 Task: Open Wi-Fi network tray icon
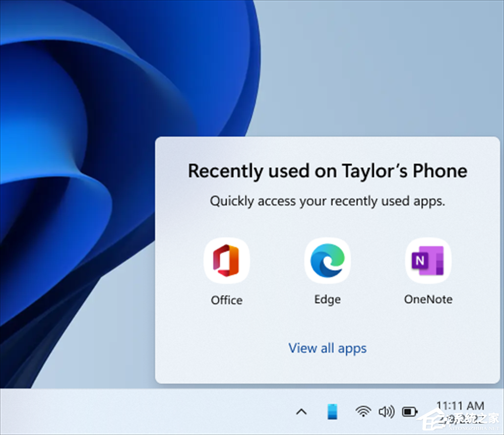(x=363, y=411)
